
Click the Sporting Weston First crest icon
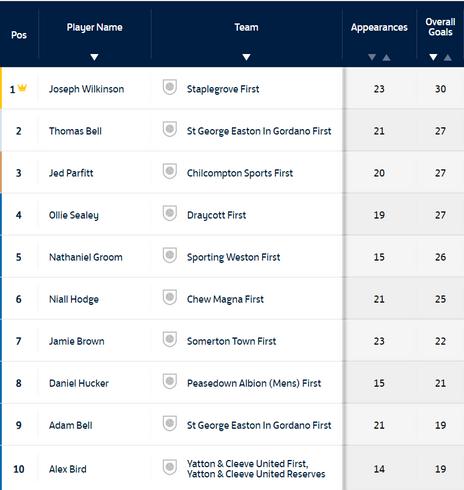coord(170,255)
